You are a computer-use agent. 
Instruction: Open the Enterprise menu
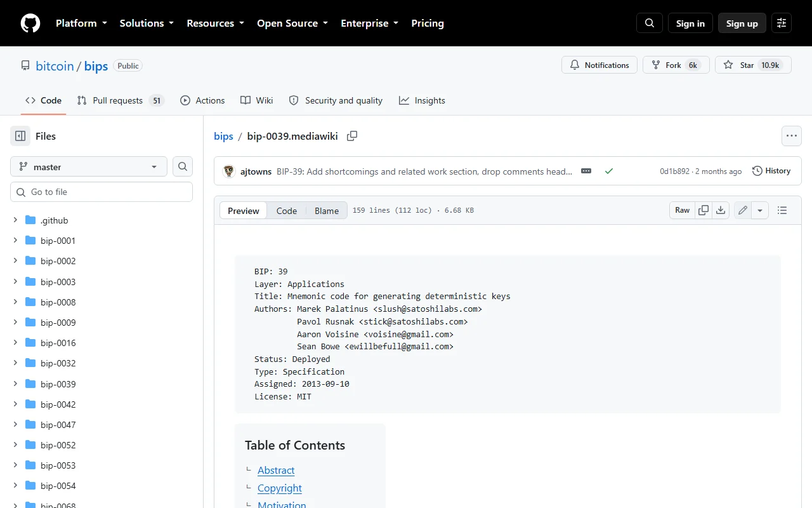pos(369,23)
